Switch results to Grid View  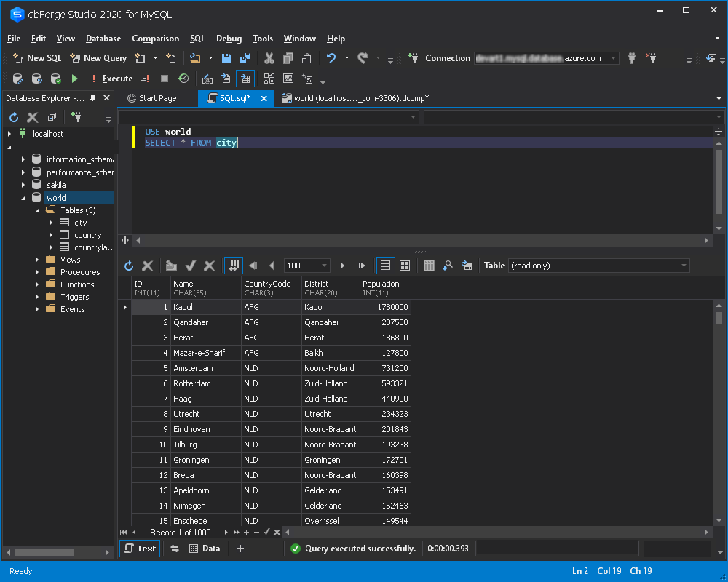[385, 266]
